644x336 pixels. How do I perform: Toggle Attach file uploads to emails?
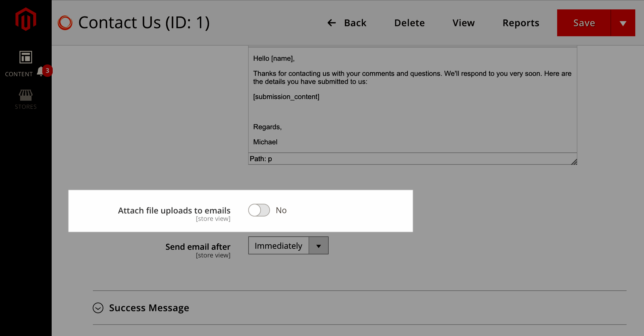click(259, 210)
